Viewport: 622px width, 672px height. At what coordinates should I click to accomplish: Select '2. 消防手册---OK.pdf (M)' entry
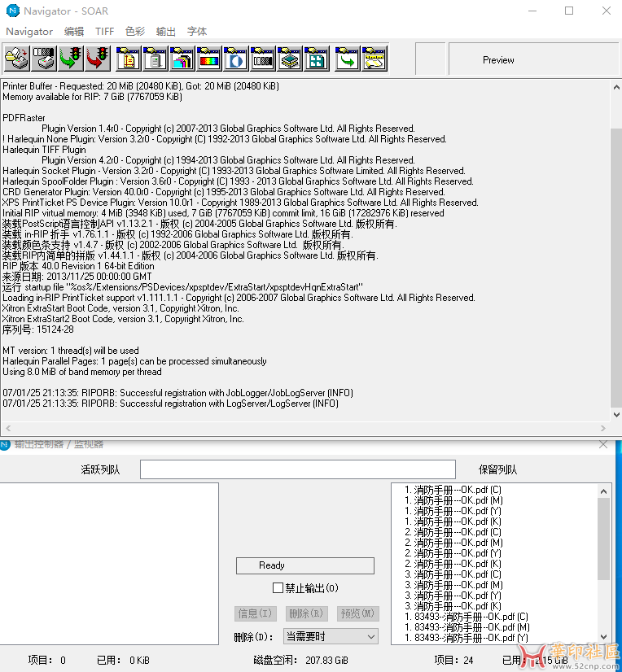coord(453,543)
